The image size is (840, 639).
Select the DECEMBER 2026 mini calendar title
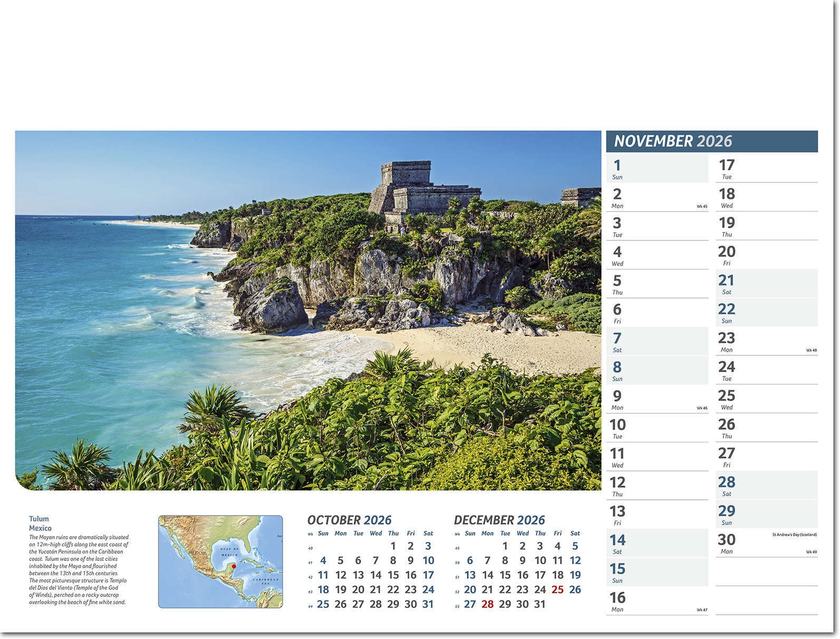click(499, 520)
